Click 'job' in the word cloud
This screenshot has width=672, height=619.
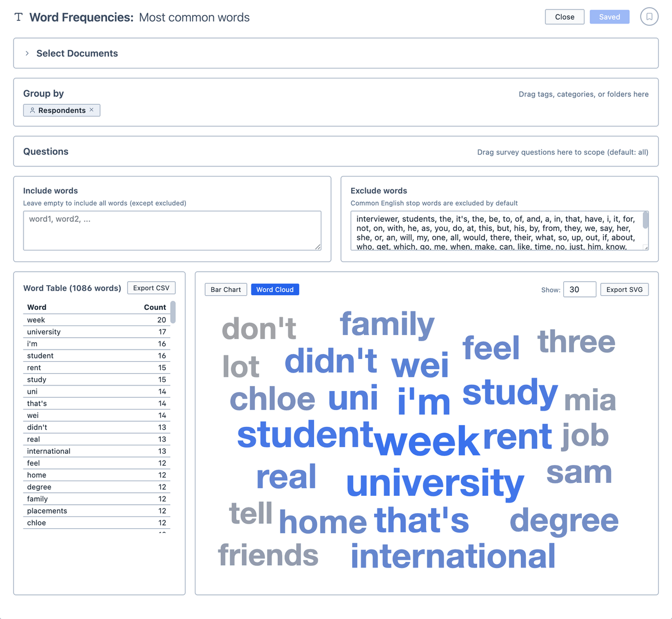point(585,437)
